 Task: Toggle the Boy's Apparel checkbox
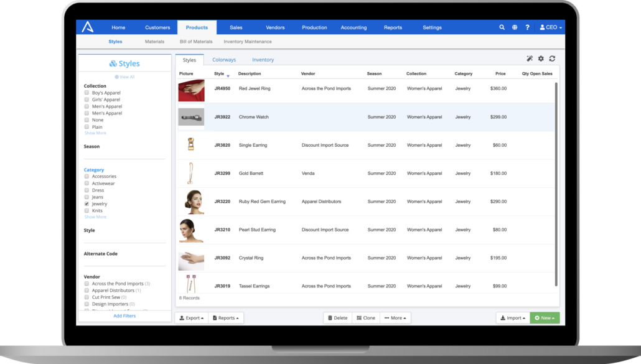click(x=87, y=93)
